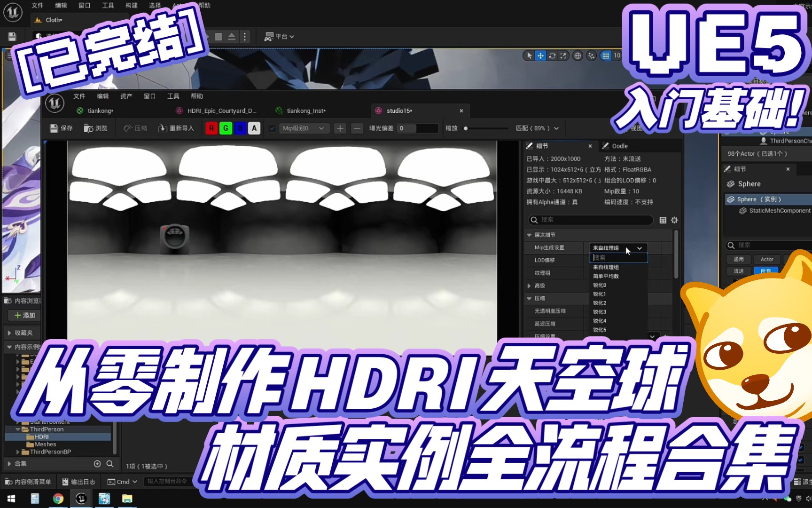The image size is (812, 508).
Task: Collapse the 压缩 section
Action: 529,298
